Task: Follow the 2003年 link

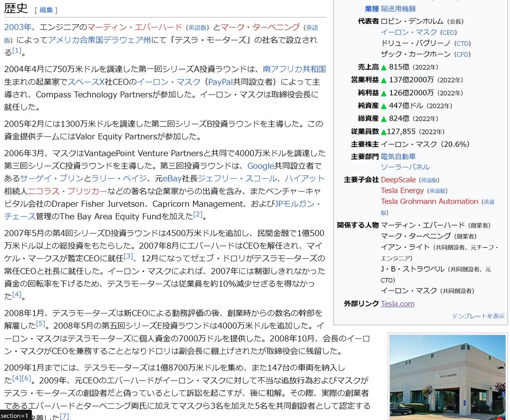Action: point(18,27)
